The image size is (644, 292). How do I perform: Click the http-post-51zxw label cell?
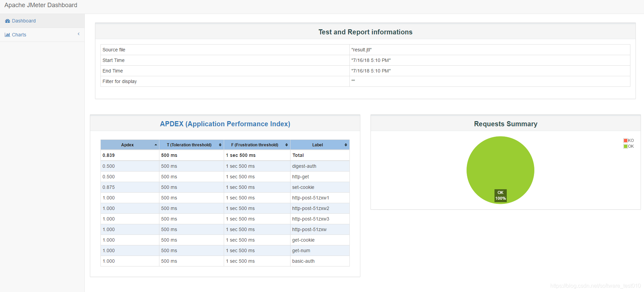click(x=320, y=229)
